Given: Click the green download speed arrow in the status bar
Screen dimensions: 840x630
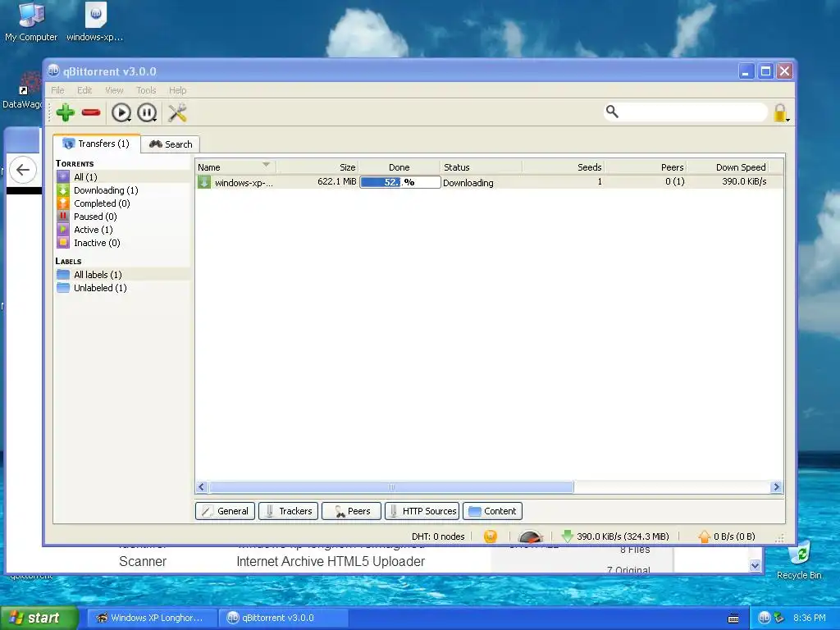Looking at the screenshot, I should pyautogui.click(x=568, y=536).
